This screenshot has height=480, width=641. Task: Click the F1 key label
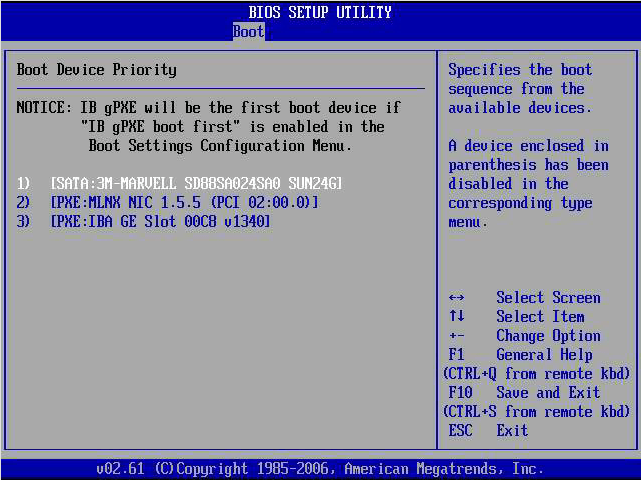[456, 355]
